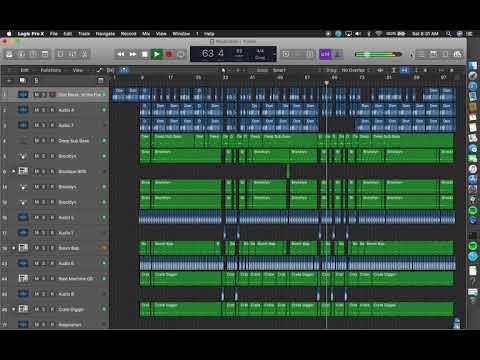Open the Library panel icon

point(9,54)
